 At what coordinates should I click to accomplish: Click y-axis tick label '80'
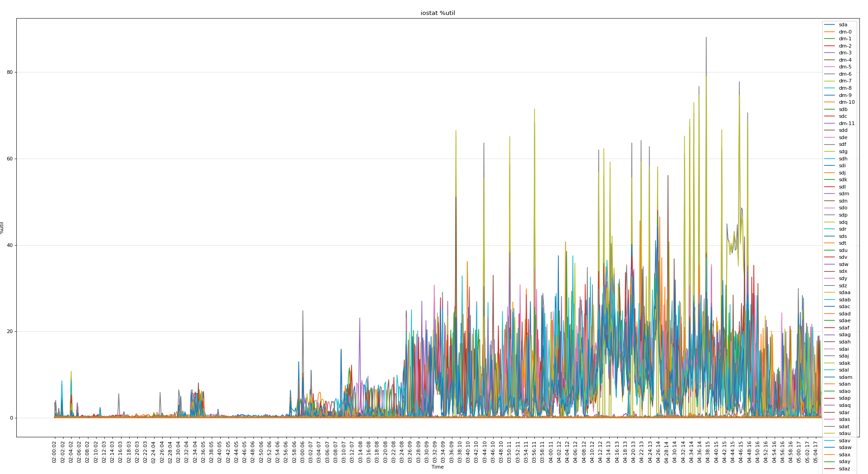tap(10, 73)
